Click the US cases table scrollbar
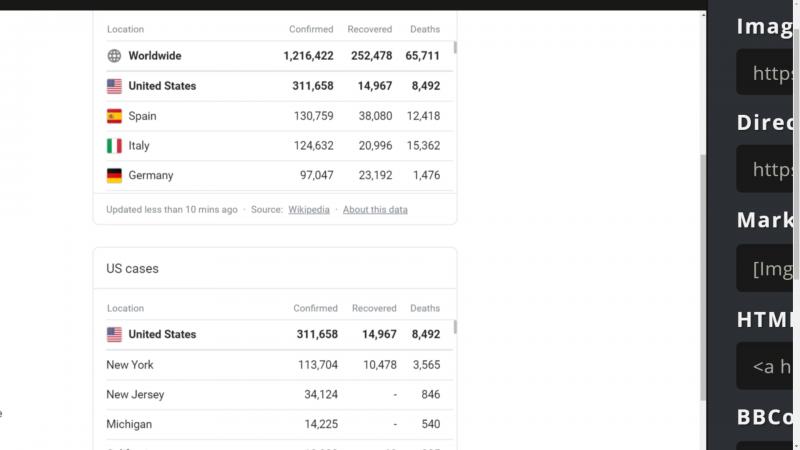800x450 pixels. 455,327
